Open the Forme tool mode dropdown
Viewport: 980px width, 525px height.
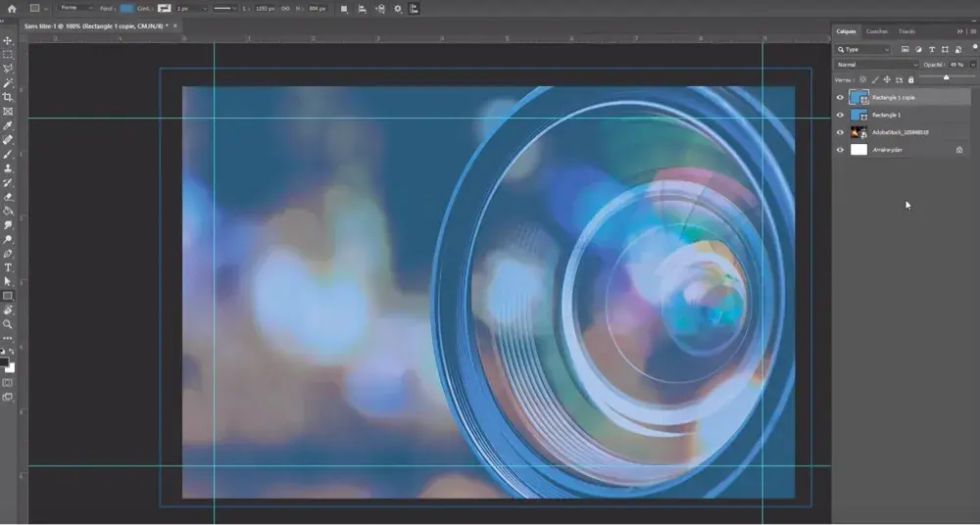[x=75, y=8]
